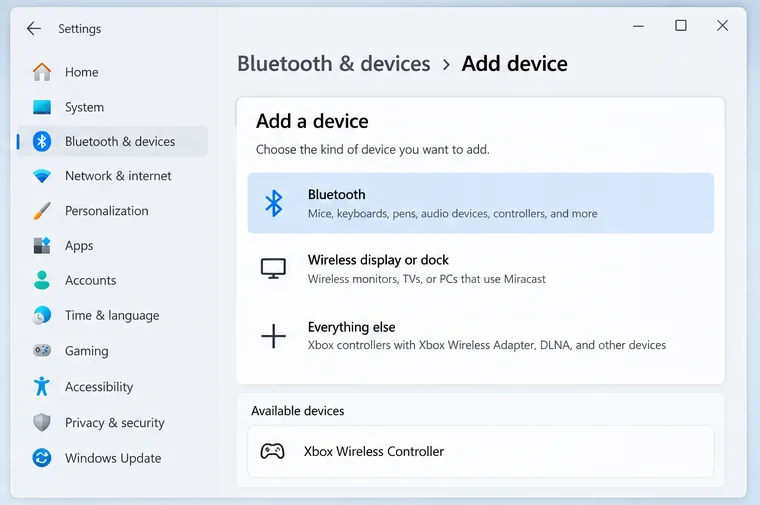This screenshot has height=505, width=760.
Task: Click the Windows Update refresh icon
Action: coord(42,458)
